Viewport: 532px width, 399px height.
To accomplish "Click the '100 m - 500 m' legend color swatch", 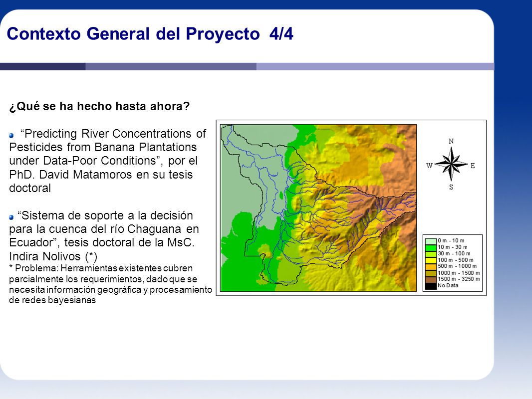I will click(431, 260).
